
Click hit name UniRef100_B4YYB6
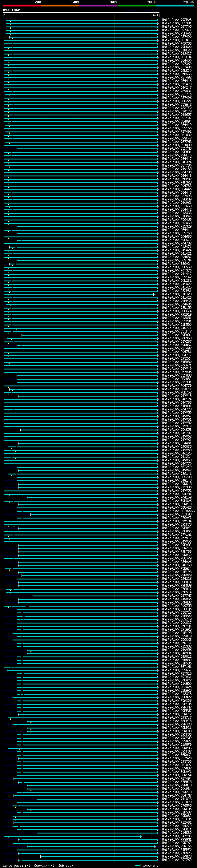(176, 836)
